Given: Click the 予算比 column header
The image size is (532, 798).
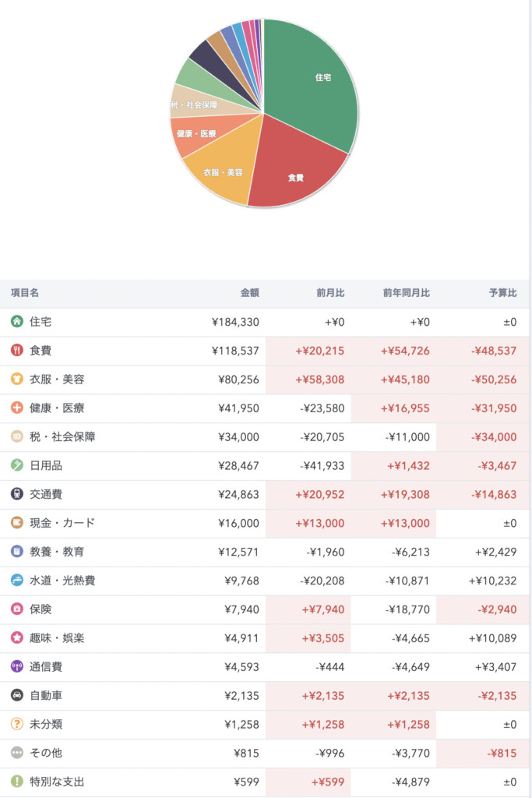Looking at the screenshot, I should (502, 293).
